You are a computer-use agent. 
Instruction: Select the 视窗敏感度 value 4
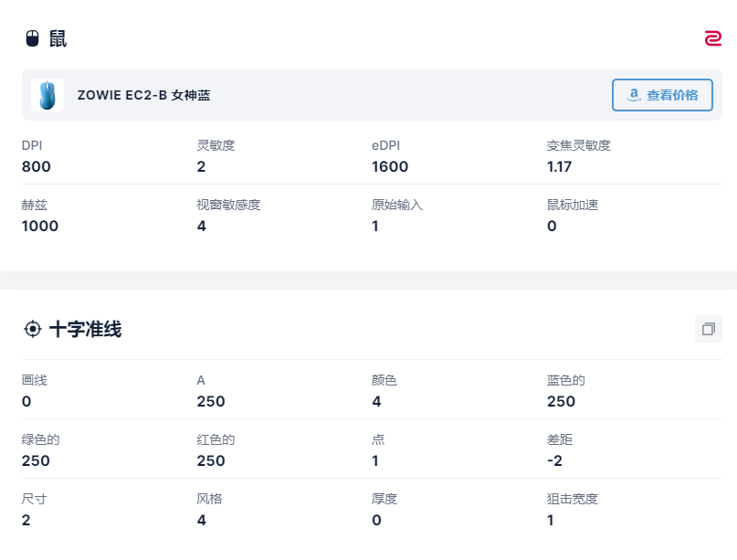point(202,226)
